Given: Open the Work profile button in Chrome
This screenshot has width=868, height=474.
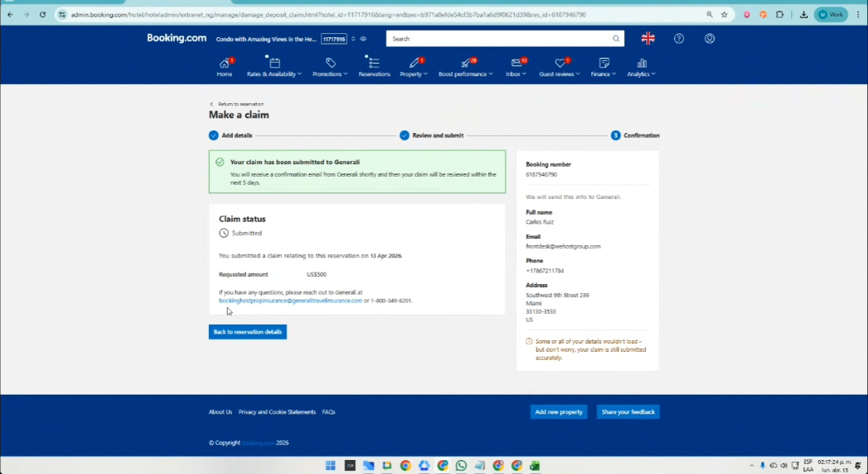Looking at the screenshot, I should click(x=831, y=14).
